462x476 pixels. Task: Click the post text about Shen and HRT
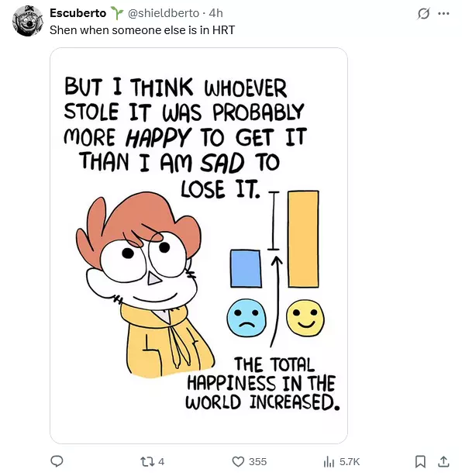pyautogui.click(x=142, y=30)
